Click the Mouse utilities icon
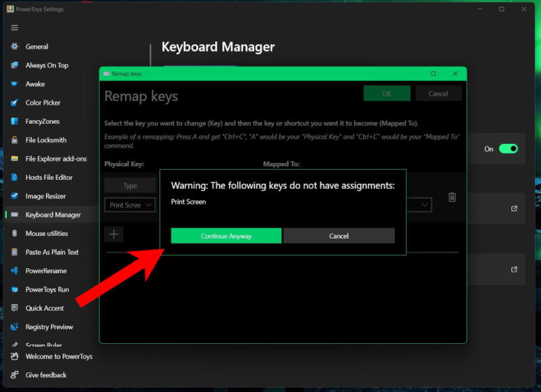541x392 pixels. click(x=15, y=233)
